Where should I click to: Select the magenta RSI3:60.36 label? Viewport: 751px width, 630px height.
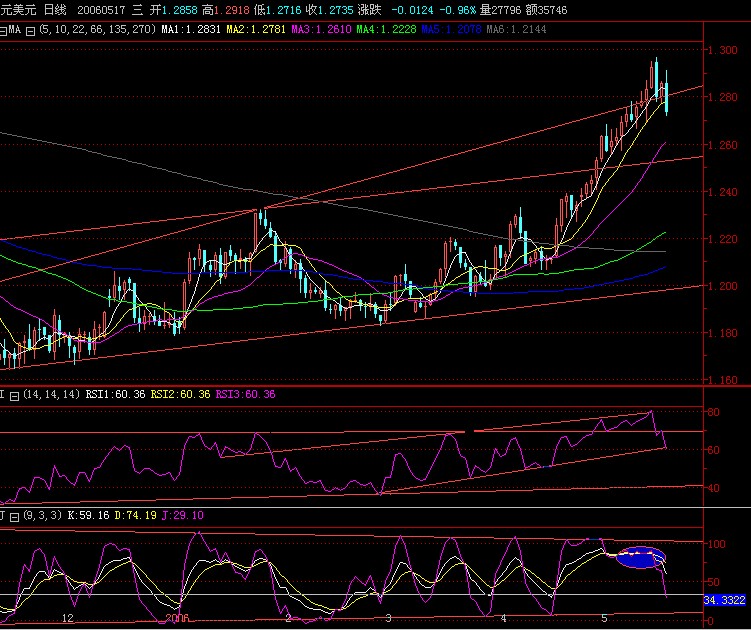(x=246, y=394)
